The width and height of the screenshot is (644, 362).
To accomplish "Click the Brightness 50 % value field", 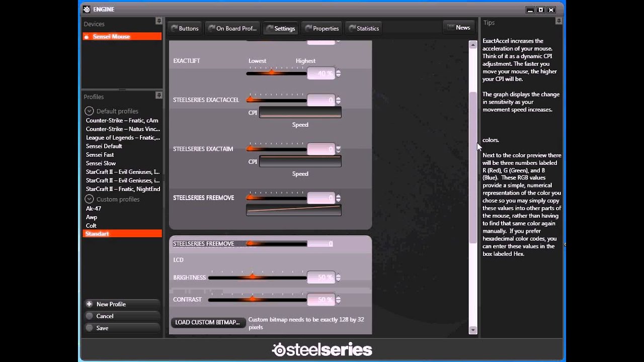I will [x=321, y=277].
